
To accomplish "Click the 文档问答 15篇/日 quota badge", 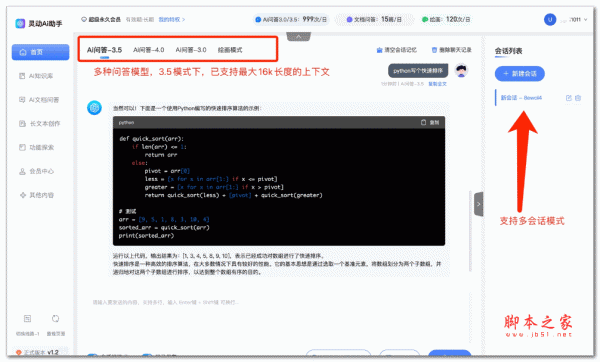I will pos(374,19).
